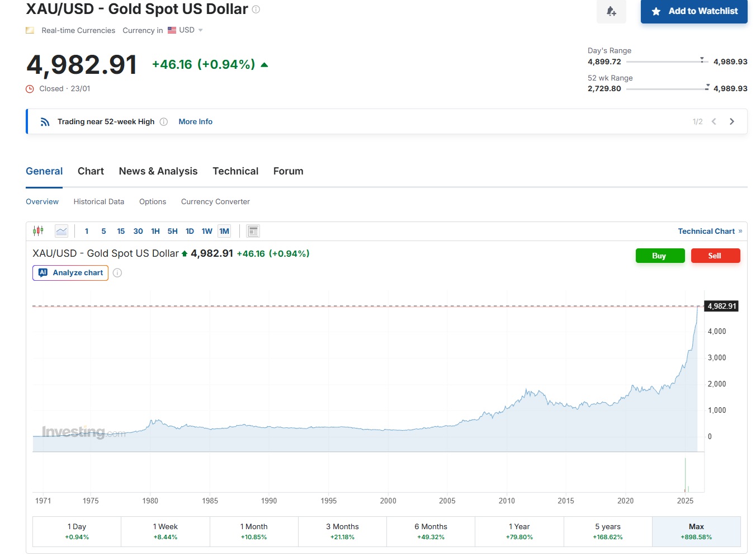Select the 1M chart interval
The image size is (756, 556).
224,231
